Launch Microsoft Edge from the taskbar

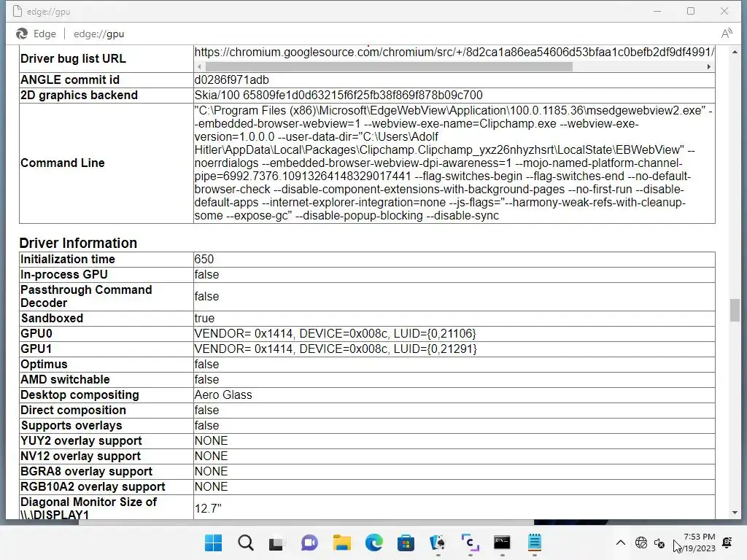click(374, 542)
